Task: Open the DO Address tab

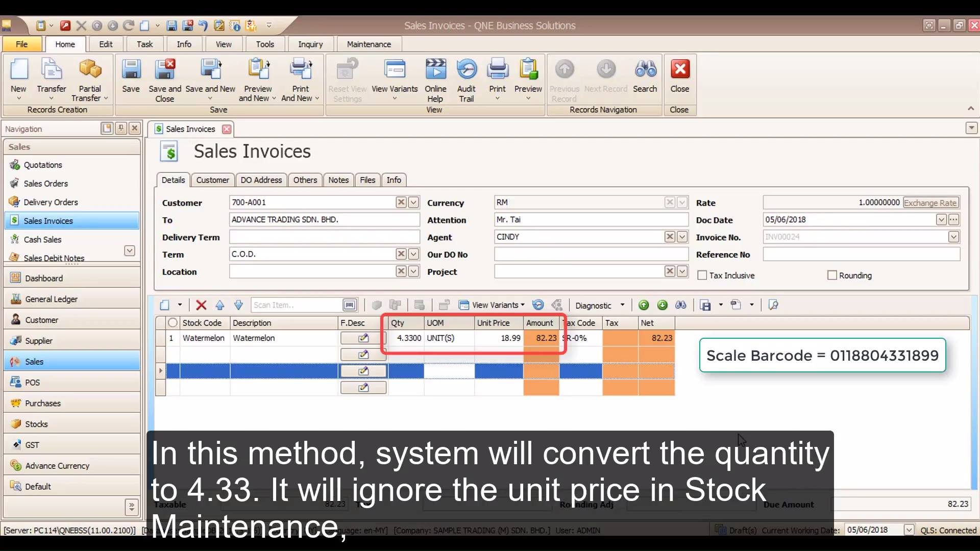Action: tap(261, 180)
